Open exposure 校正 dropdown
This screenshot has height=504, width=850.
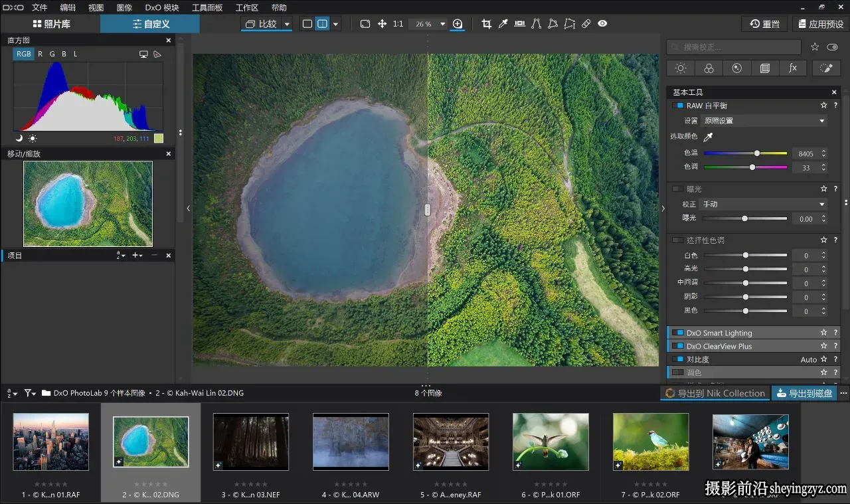click(x=764, y=205)
